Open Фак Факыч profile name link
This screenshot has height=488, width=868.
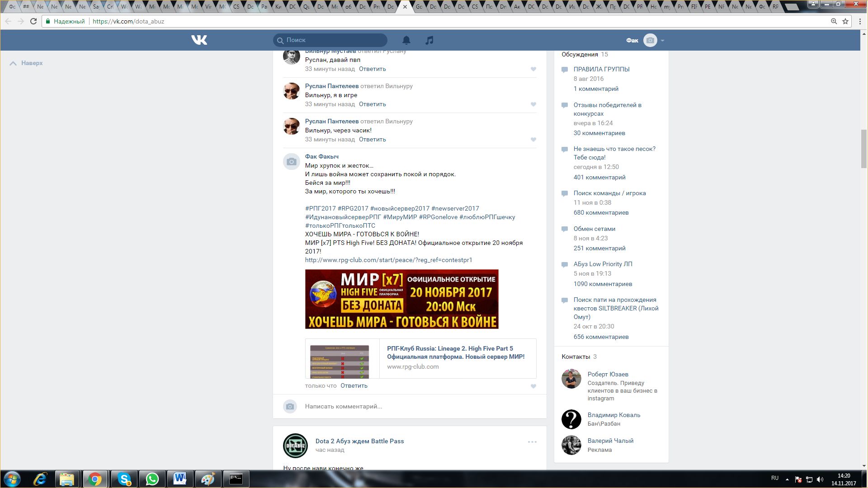(322, 157)
